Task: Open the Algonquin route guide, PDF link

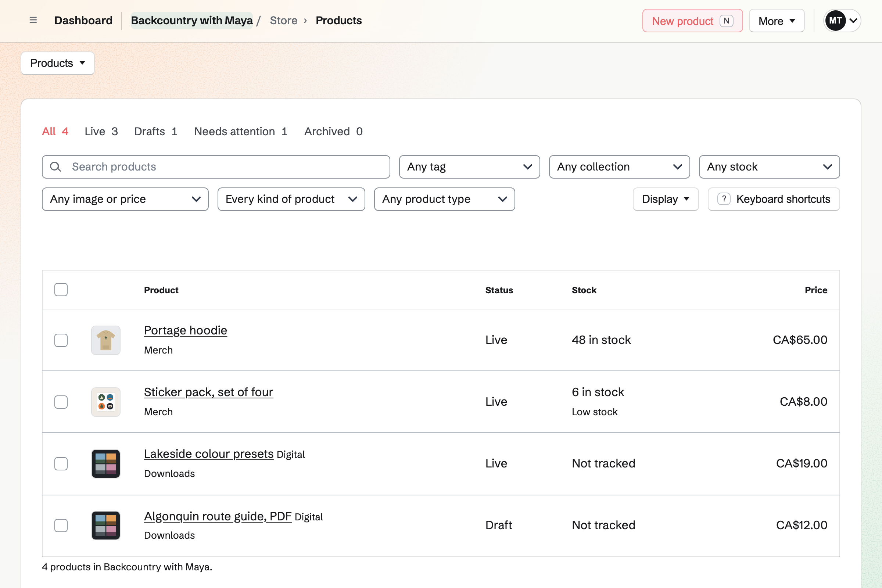Action: 218,516
